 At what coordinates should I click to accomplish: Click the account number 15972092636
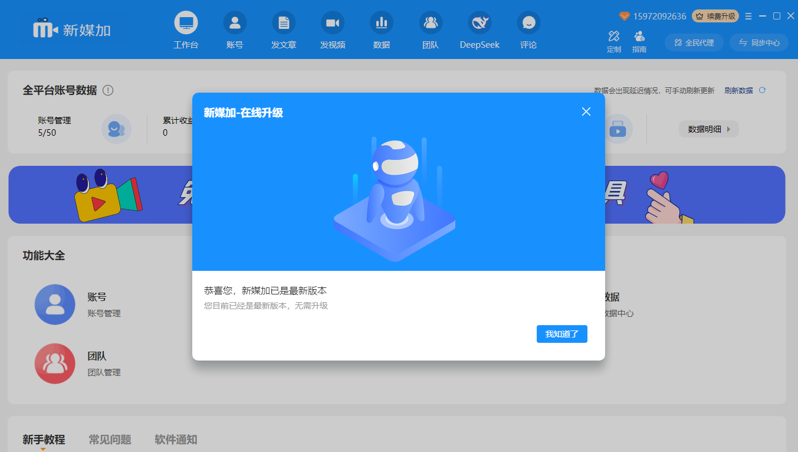coord(660,16)
